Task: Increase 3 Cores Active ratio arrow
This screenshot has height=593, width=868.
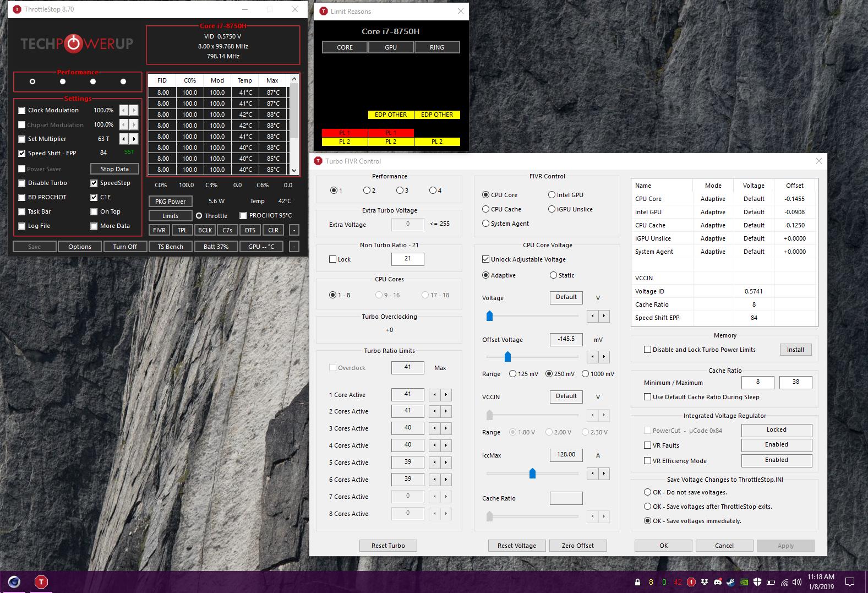Action: [446, 428]
